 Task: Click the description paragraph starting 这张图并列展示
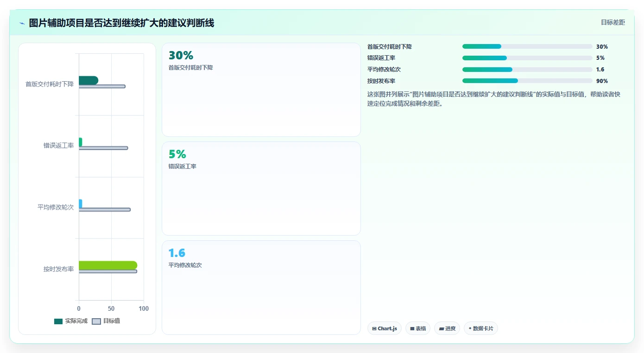point(494,99)
